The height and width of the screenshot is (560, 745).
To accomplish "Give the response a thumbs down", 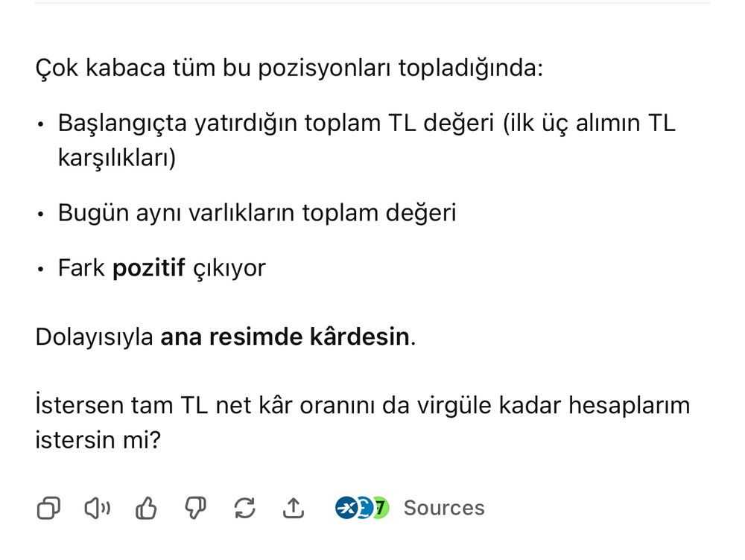I will click(x=195, y=509).
